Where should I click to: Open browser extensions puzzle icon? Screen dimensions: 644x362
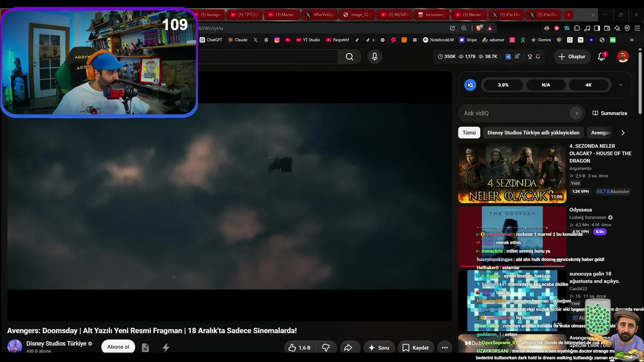click(x=577, y=28)
